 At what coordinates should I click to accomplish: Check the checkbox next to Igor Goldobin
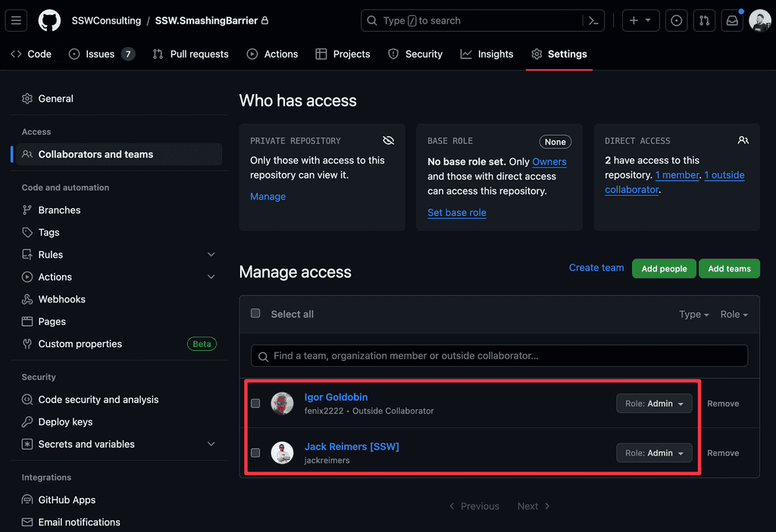255,403
